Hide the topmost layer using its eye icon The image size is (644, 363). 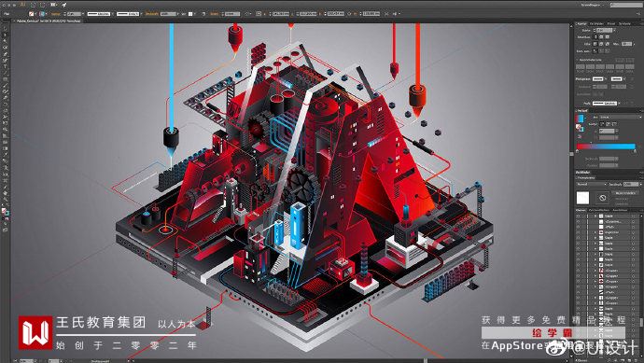578,216
